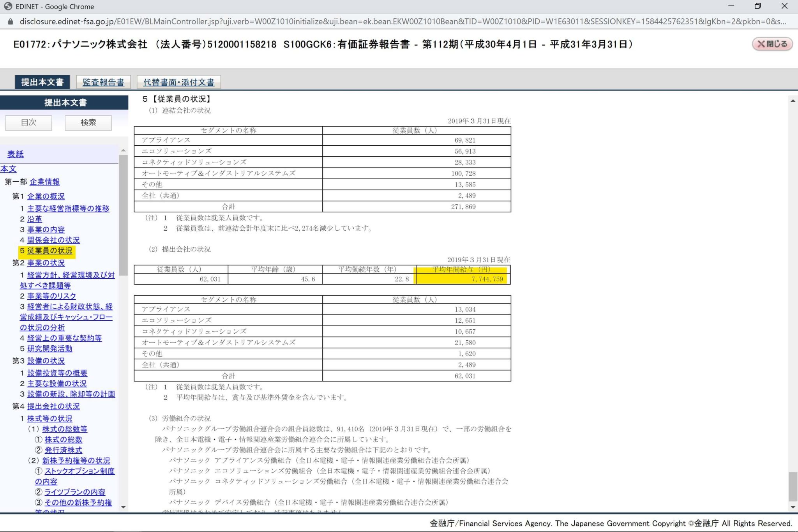The width and height of the screenshot is (798, 532).
Task: Click the 検索 button
Action: pos(88,123)
